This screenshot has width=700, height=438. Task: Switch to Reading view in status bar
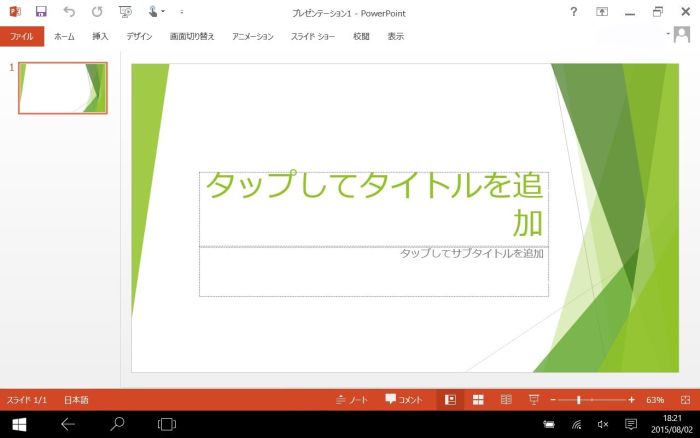pos(506,399)
